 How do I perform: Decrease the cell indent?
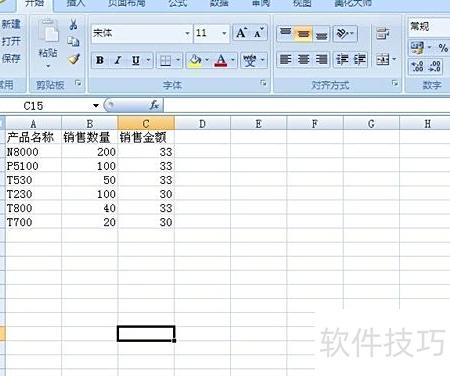(342, 60)
